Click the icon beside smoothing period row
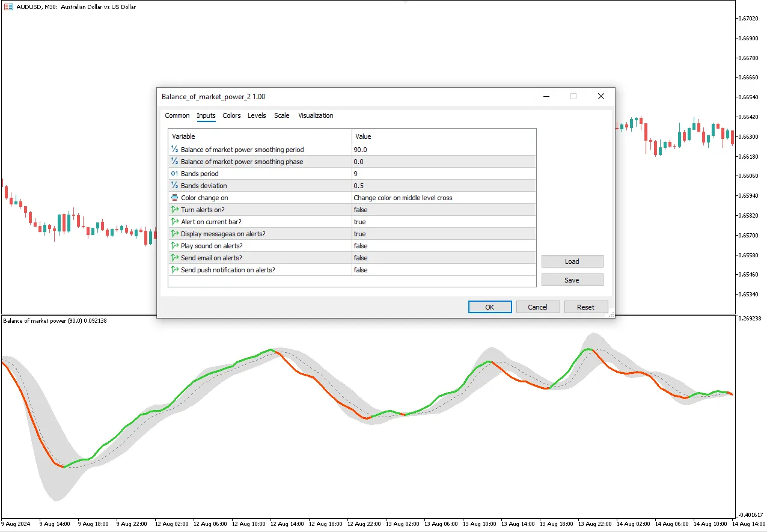 (x=174, y=150)
